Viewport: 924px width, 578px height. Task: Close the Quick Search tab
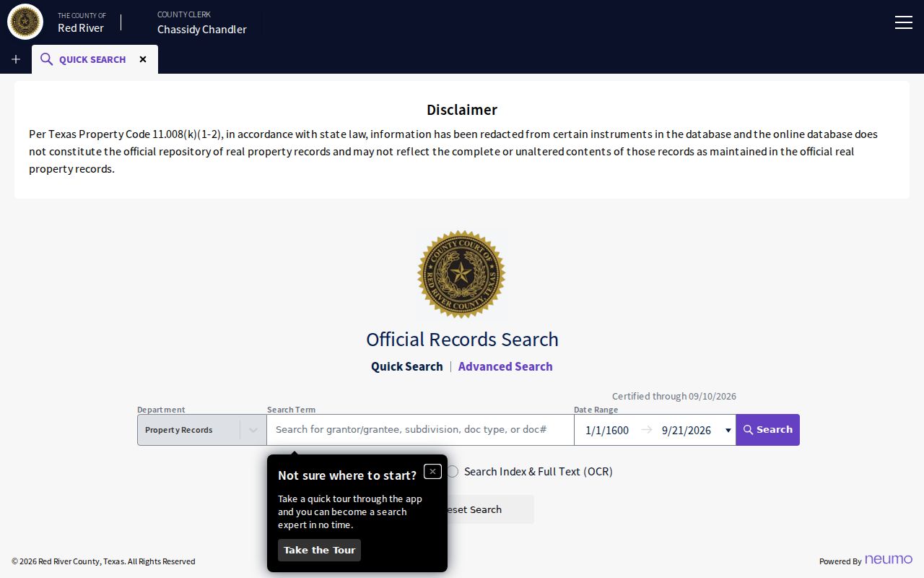pyautogui.click(x=143, y=59)
